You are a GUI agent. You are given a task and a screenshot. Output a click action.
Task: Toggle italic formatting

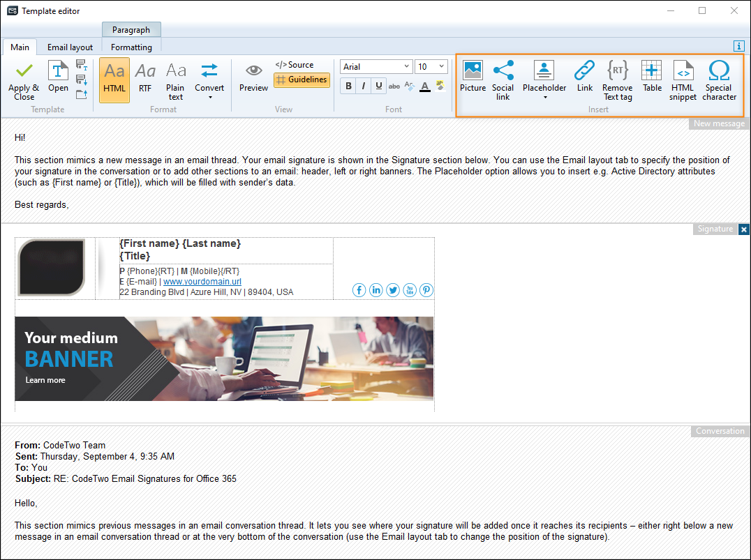[364, 86]
